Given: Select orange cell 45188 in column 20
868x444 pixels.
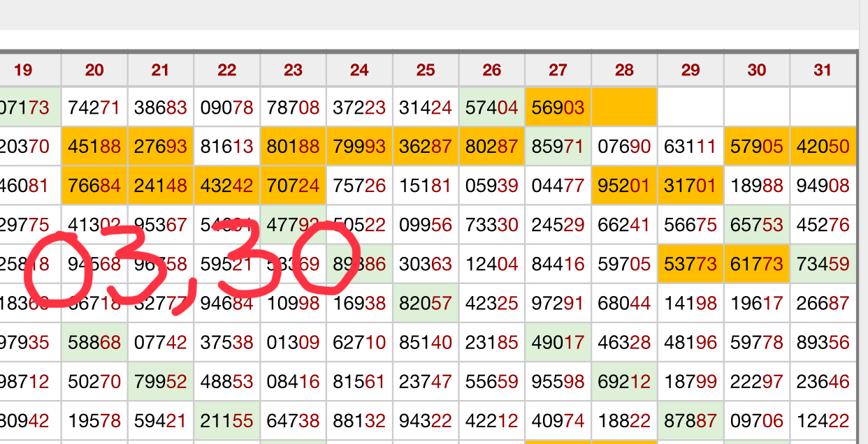Looking at the screenshot, I should click(x=94, y=147).
